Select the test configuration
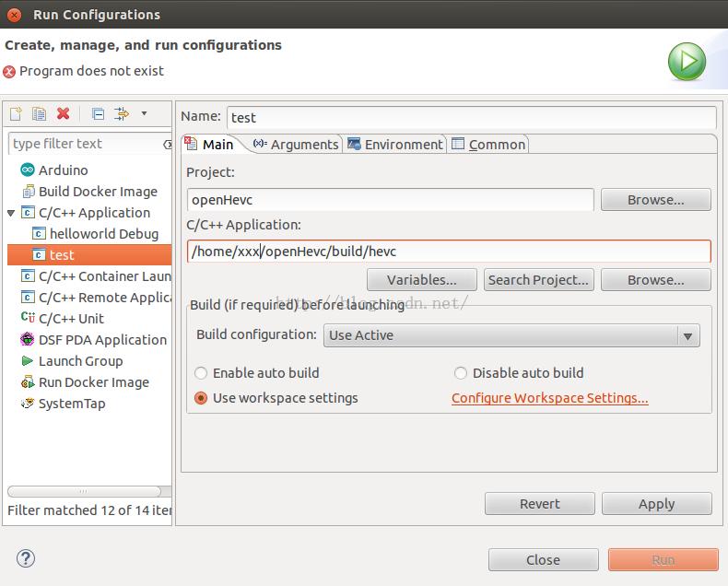Image resolution: width=728 pixels, height=586 pixels. click(89, 255)
